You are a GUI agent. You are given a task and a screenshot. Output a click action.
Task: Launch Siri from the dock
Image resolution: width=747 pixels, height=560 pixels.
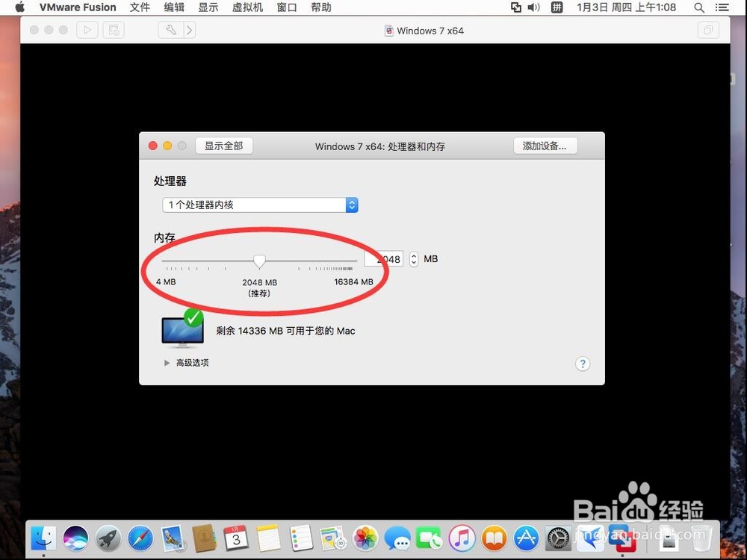click(75, 538)
